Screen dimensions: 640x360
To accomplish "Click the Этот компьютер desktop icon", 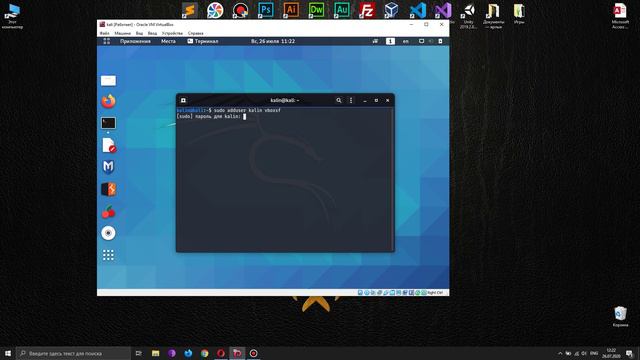I will (12, 16).
